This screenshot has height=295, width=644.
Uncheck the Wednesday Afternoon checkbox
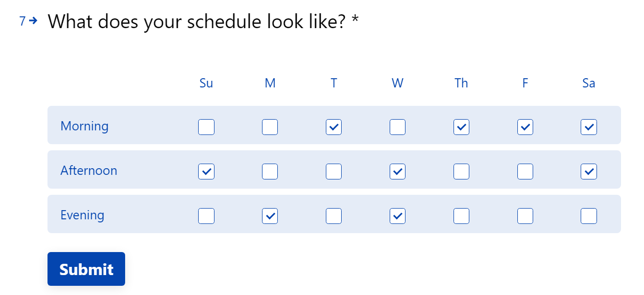click(x=397, y=171)
